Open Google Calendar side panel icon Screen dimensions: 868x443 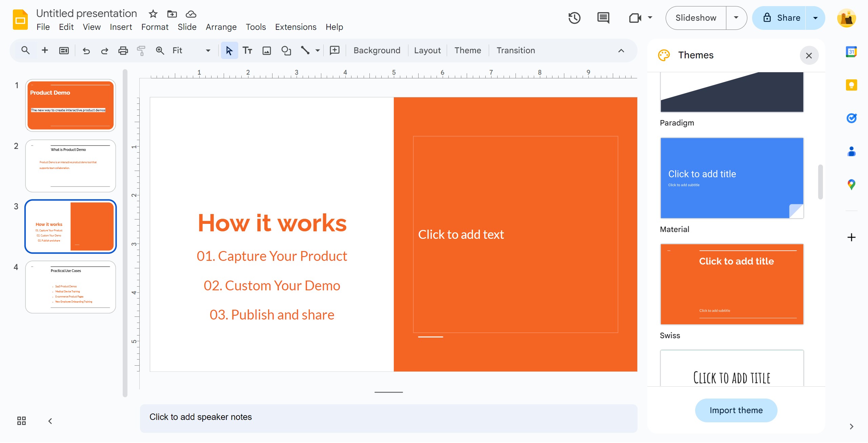[851, 52]
